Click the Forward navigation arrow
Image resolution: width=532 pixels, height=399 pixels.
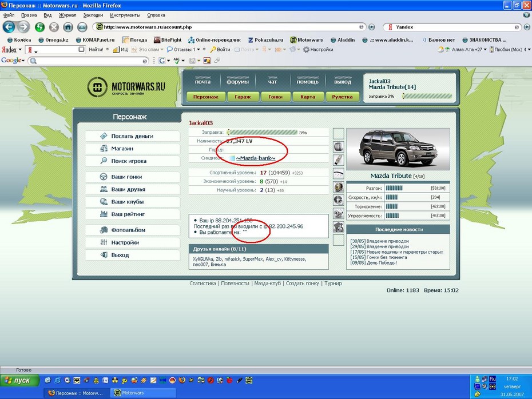coord(23,27)
